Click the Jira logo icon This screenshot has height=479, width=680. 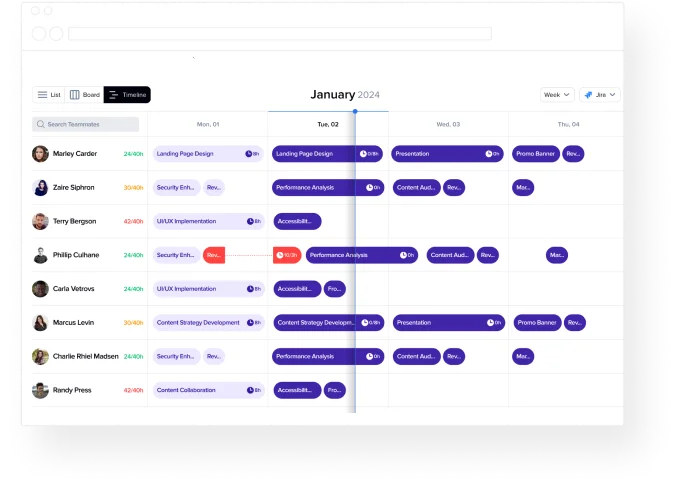click(x=588, y=94)
